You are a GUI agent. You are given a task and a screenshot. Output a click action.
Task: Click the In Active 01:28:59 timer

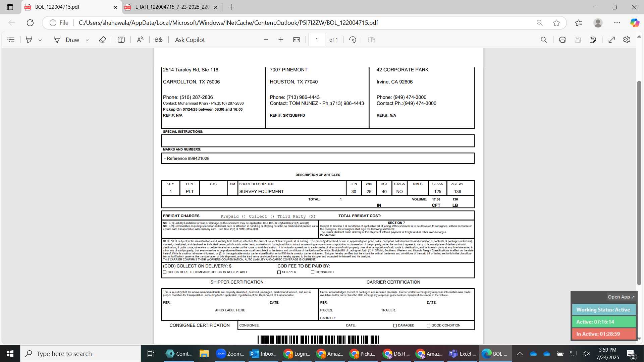[604, 334]
